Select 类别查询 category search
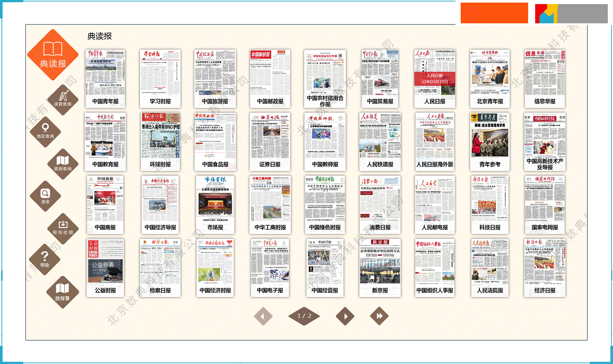 click(63, 164)
